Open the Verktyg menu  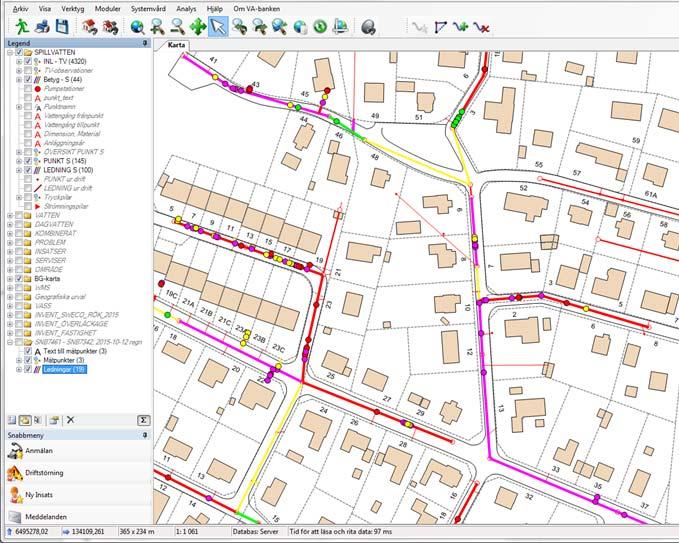point(73,9)
